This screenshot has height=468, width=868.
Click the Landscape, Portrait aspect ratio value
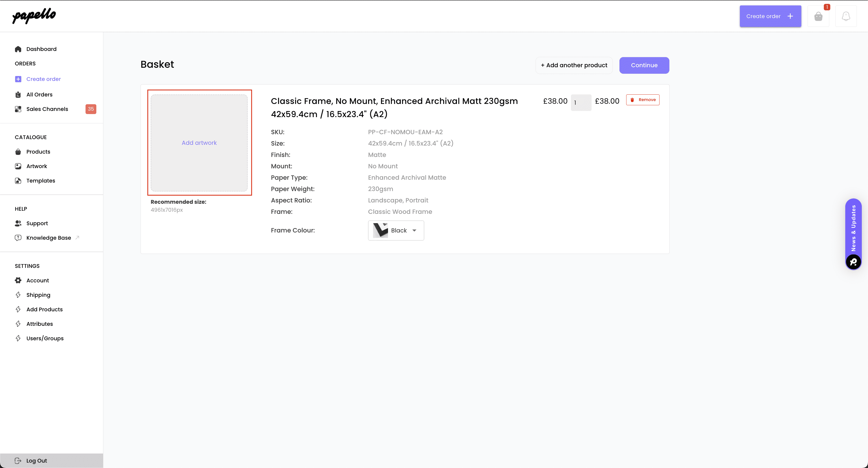[x=398, y=201]
